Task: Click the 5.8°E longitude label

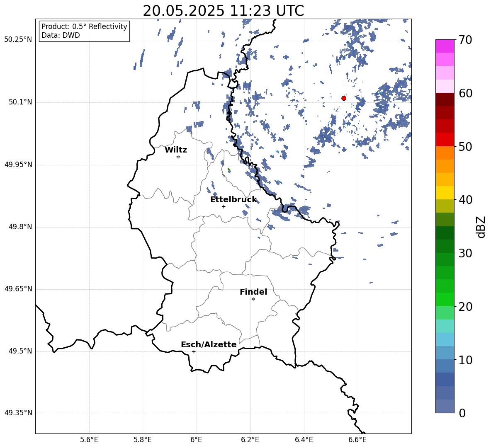Action: coord(143,440)
